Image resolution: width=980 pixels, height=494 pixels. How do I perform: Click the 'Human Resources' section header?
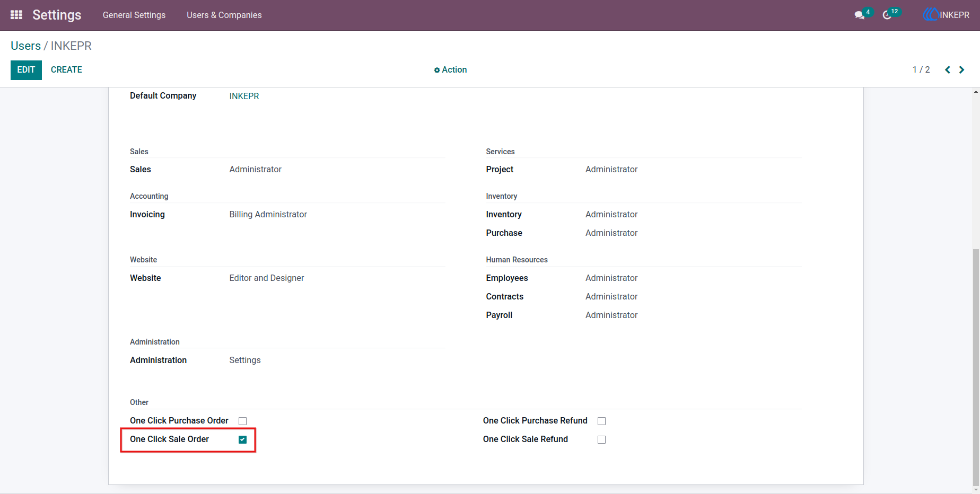517,260
